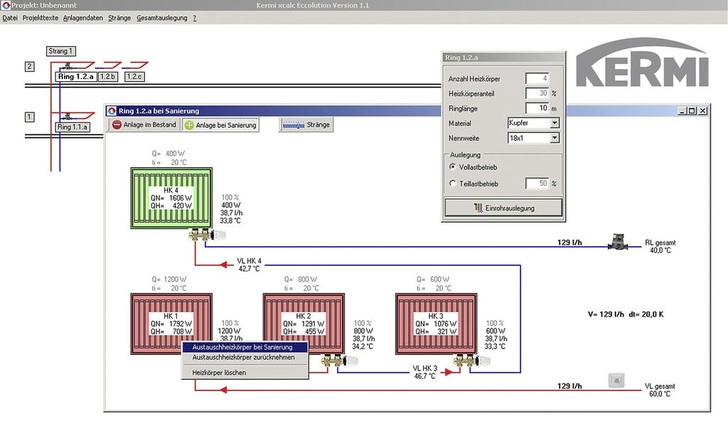Open the Nennweite dropdown

[555, 136]
